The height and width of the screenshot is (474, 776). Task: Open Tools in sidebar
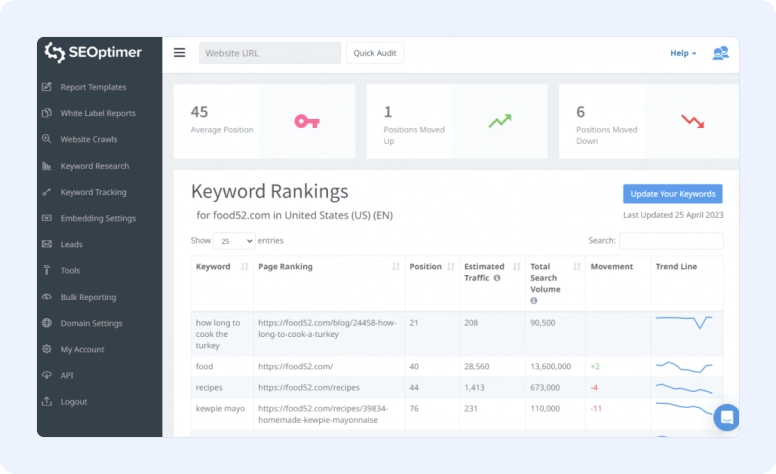coord(70,271)
